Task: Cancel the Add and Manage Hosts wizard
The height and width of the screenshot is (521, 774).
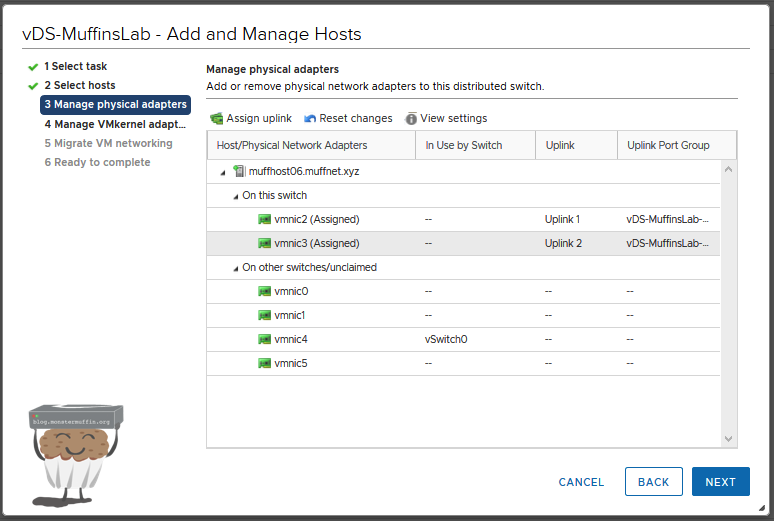Action: click(581, 482)
